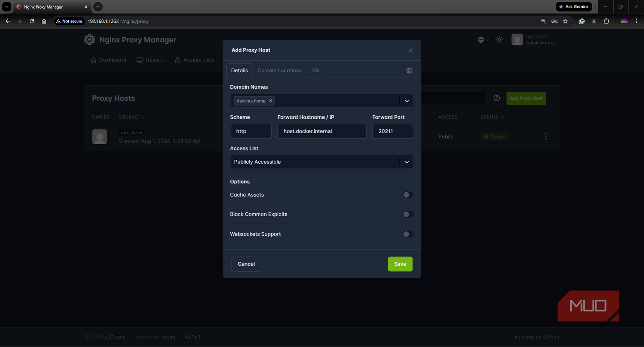The height and width of the screenshot is (347, 644).
Task: Enable Block Common Exploits toggle
Action: tap(408, 215)
